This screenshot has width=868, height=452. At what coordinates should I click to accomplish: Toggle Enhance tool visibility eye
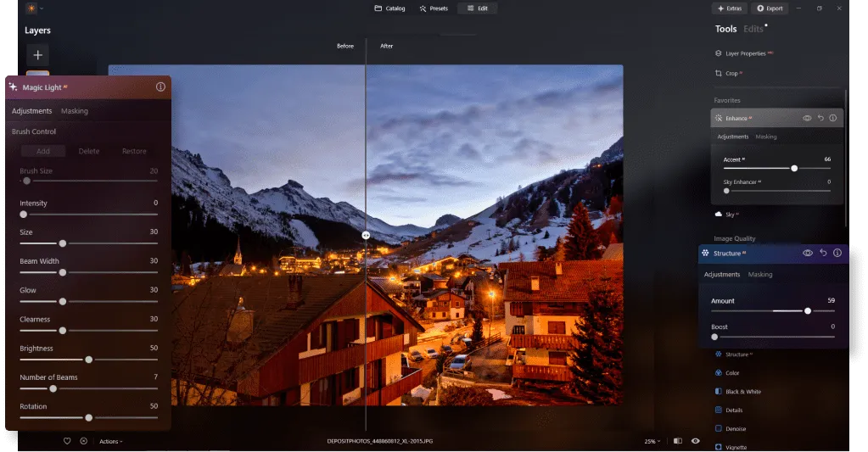(807, 118)
